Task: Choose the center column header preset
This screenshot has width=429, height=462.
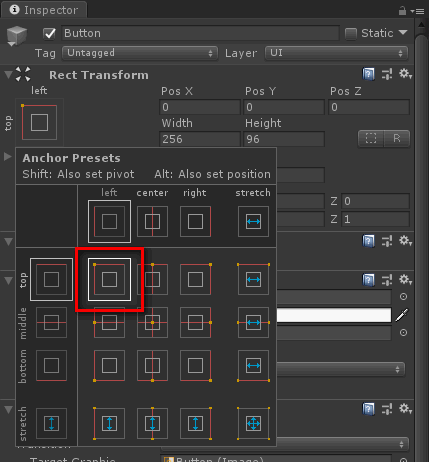Action: click(152, 221)
